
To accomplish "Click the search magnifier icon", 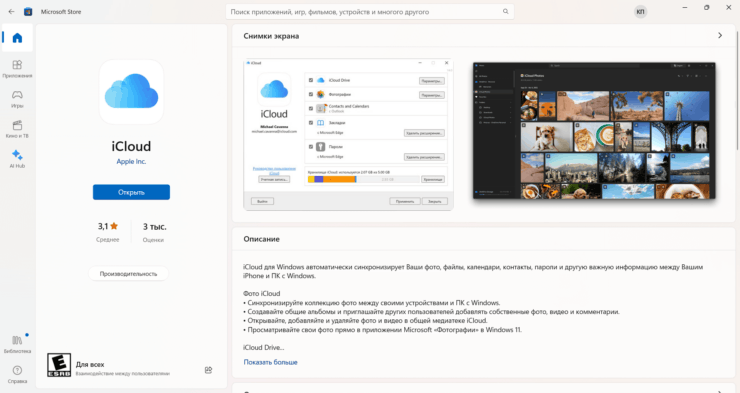I will (505, 11).
